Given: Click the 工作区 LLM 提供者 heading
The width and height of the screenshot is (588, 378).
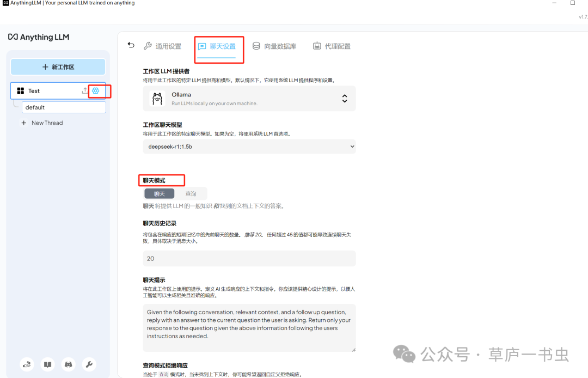Looking at the screenshot, I should click(166, 71).
